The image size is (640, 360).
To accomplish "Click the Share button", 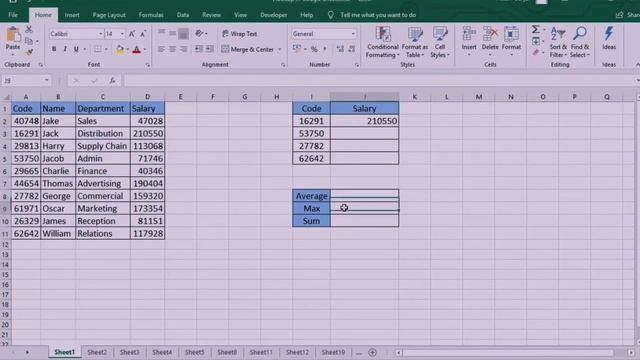I will click(629, 15).
